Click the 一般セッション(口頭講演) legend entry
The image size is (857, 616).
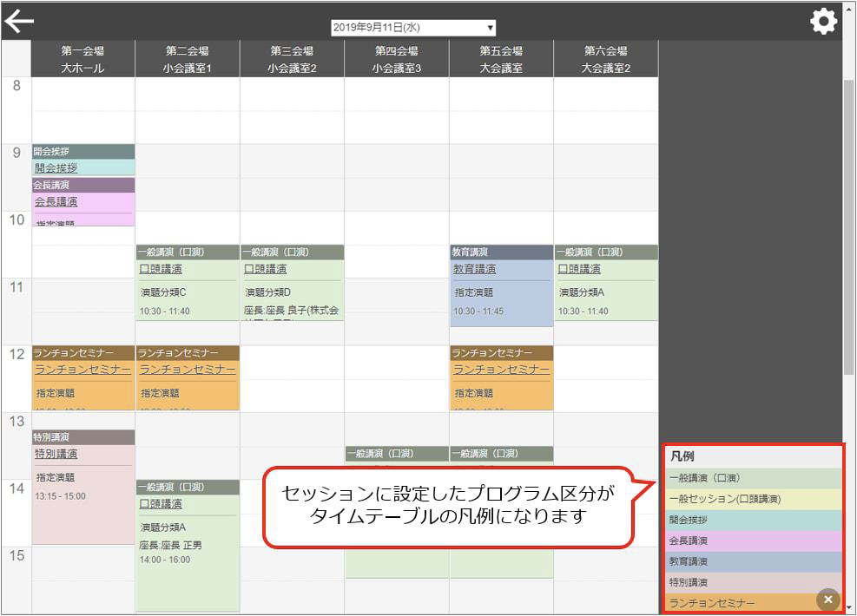751,499
